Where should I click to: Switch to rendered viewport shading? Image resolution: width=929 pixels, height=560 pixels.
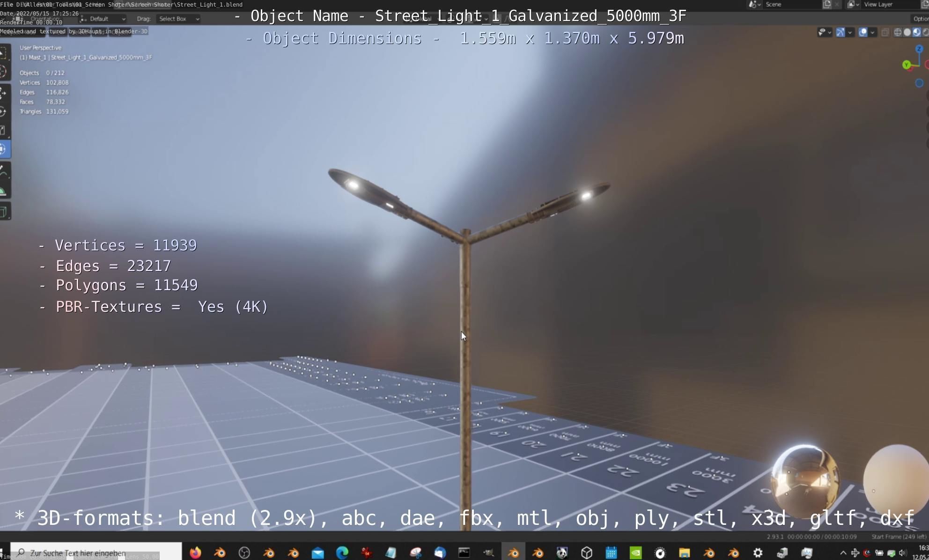click(x=926, y=32)
